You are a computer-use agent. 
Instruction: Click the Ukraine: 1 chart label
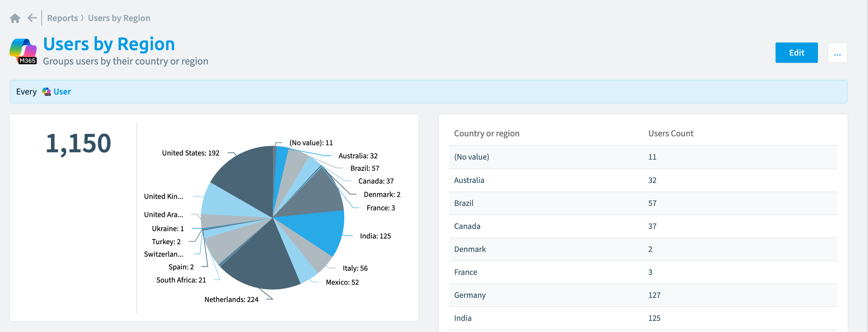168,229
